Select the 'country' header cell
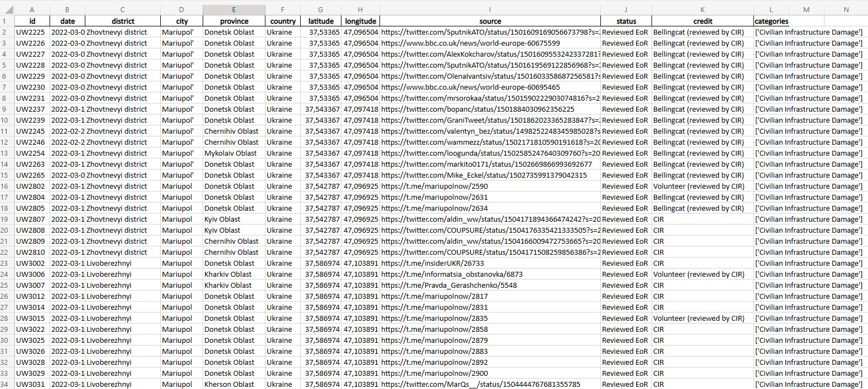Screen dimensions: 868x389 [x=283, y=21]
